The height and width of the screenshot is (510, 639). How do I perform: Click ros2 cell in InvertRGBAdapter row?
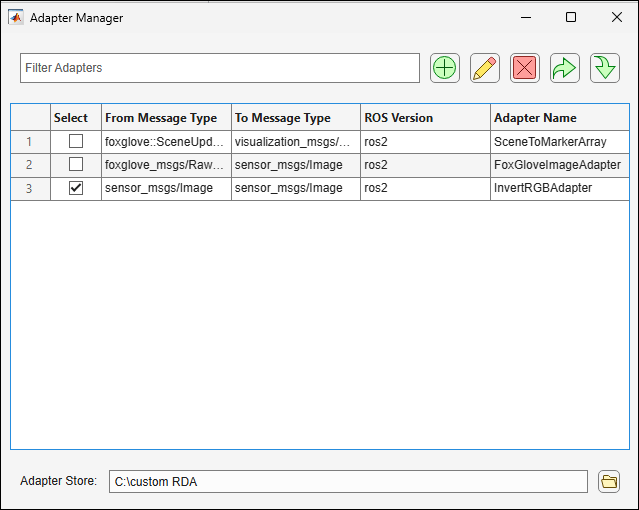click(425, 188)
